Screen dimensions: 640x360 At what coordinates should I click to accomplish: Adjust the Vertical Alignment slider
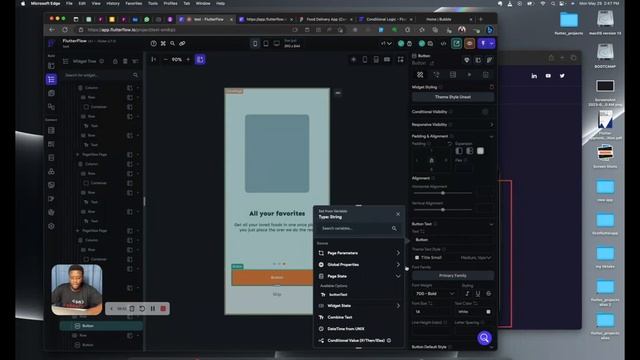(x=443, y=210)
